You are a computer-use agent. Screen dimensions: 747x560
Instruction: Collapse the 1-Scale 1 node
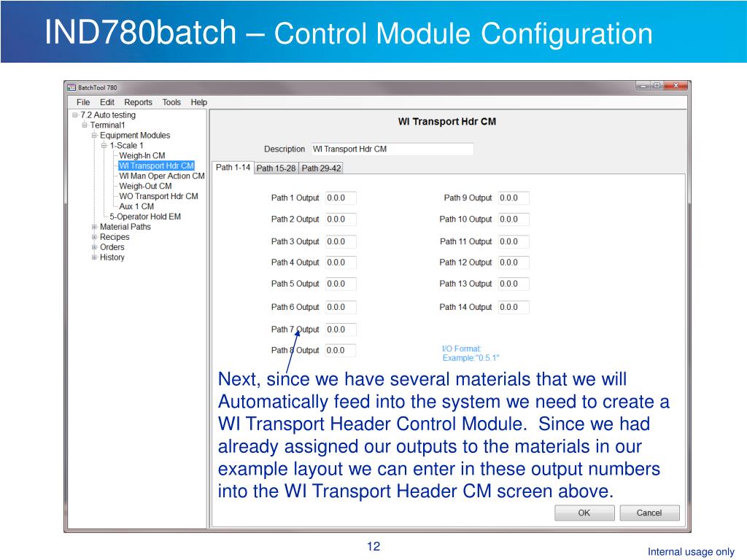point(104,146)
